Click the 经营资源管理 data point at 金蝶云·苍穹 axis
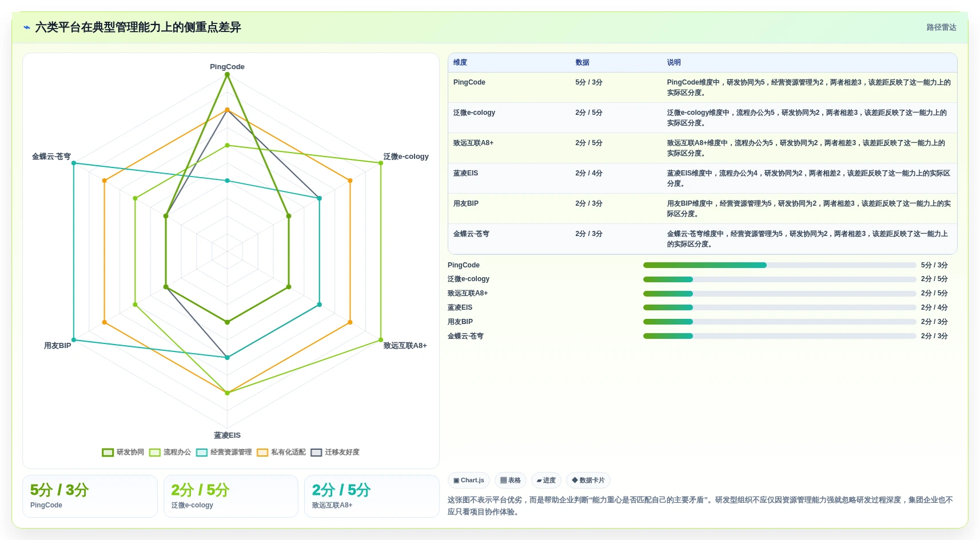The width and height of the screenshot is (980, 540). coord(74,163)
